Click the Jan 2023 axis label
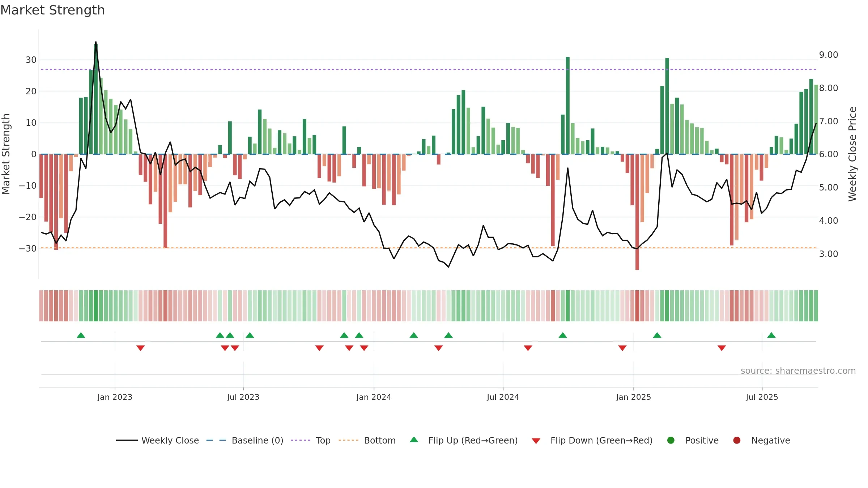868x488 pixels. click(115, 397)
